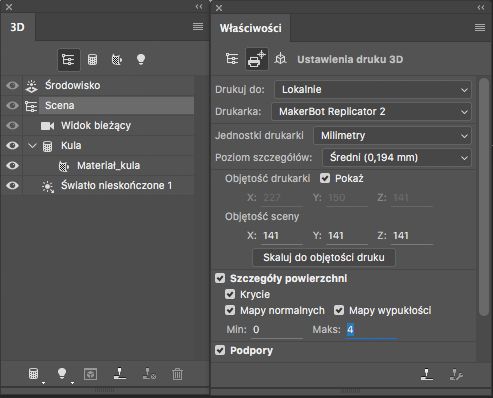This screenshot has width=493, height=398.
Task: Open Jednostki drukarki dropdown Milimetry
Action: point(392,136)
